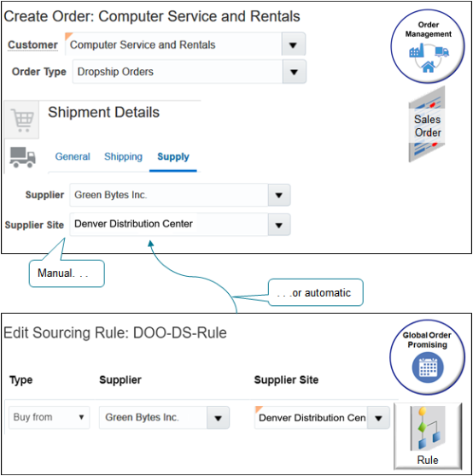The image size is (473, 476).
Task: Click the Supplier label in Shipment Details
Action: click(44, 195)
